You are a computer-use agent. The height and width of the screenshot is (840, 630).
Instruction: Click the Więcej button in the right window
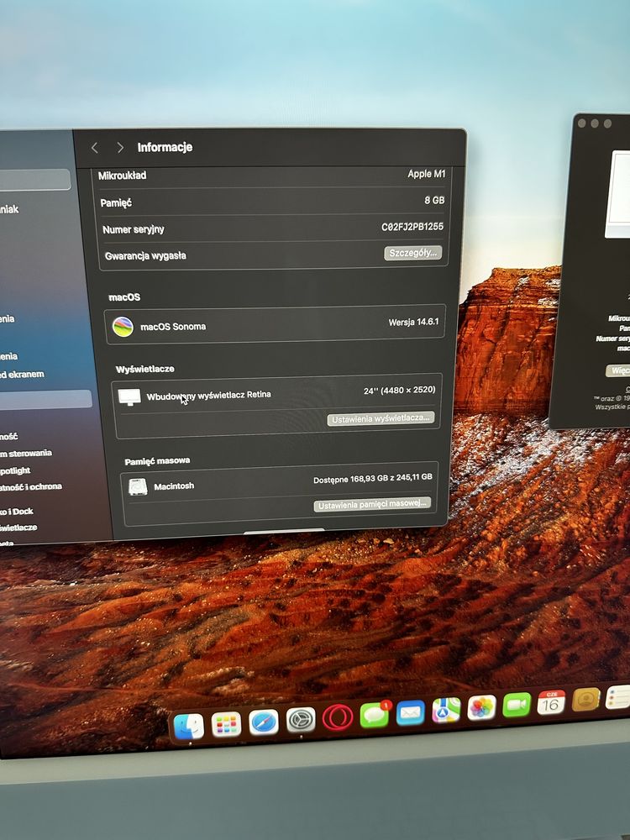[x=617, y=370]
